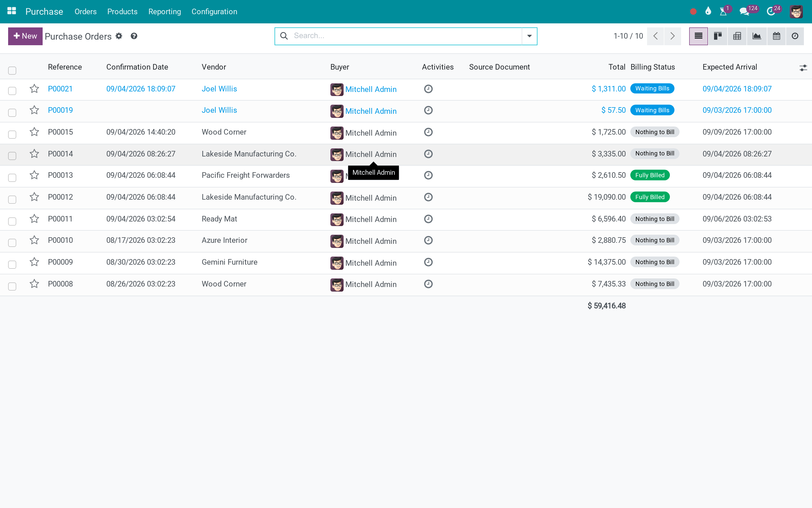Click vendor Azure Interior cell

225,240
